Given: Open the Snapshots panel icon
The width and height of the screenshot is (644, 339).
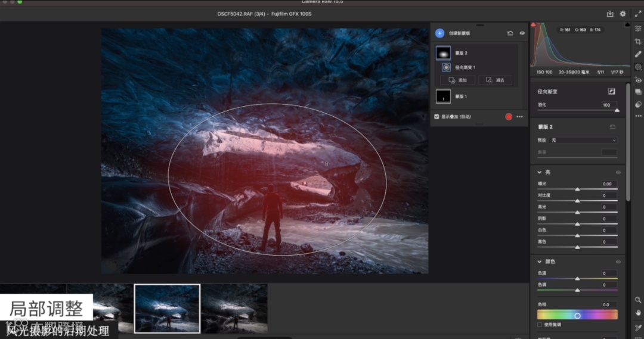Looking at the screenshot, I should (638, 92).
